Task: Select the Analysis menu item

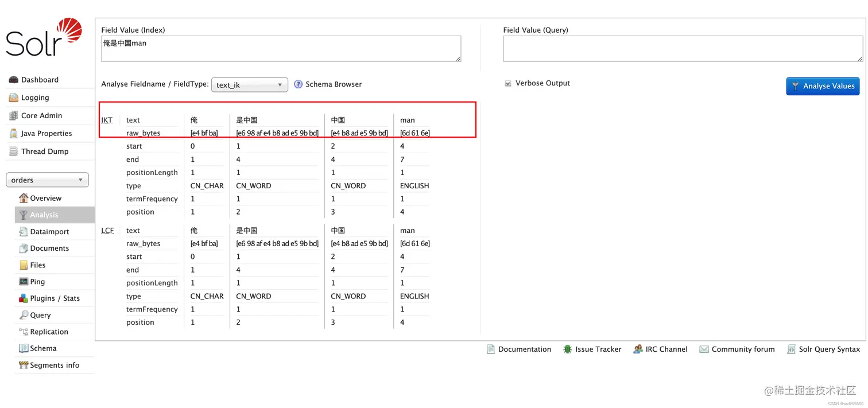Action: (x=55, y=215)
